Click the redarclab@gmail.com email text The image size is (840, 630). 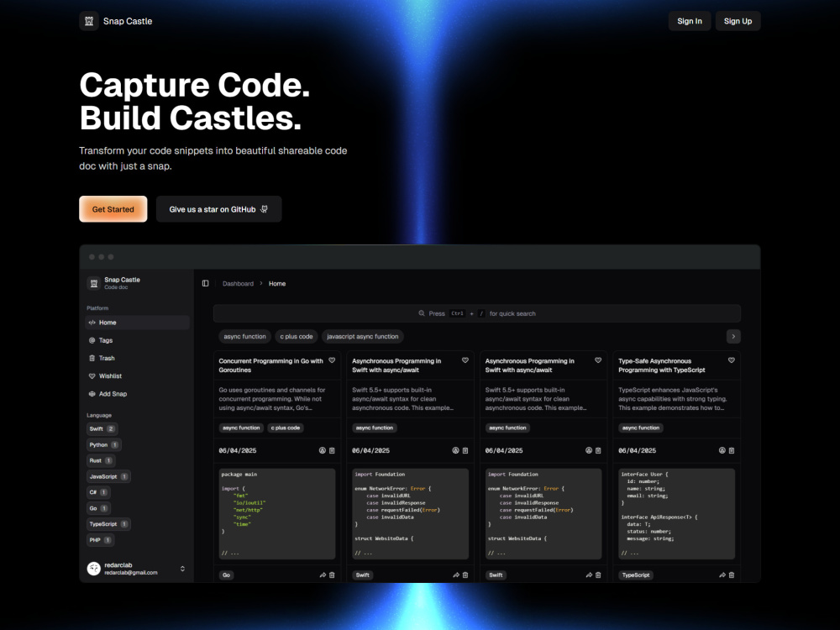click(x=131, y=573)
